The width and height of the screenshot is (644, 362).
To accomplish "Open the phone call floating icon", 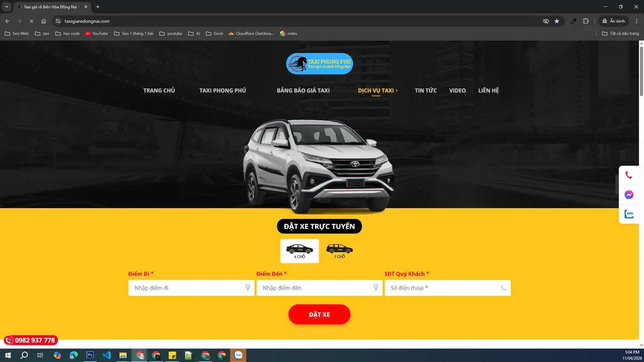I will [628, 175].
